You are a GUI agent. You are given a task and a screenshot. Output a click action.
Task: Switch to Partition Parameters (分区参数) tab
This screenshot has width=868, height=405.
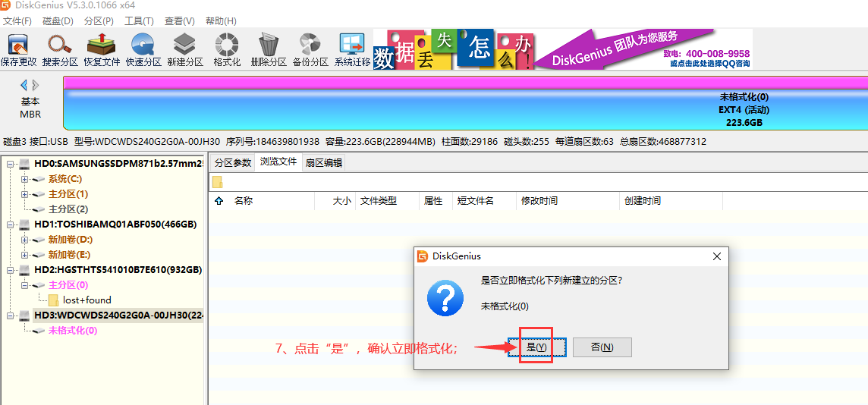tap(233, 162)
